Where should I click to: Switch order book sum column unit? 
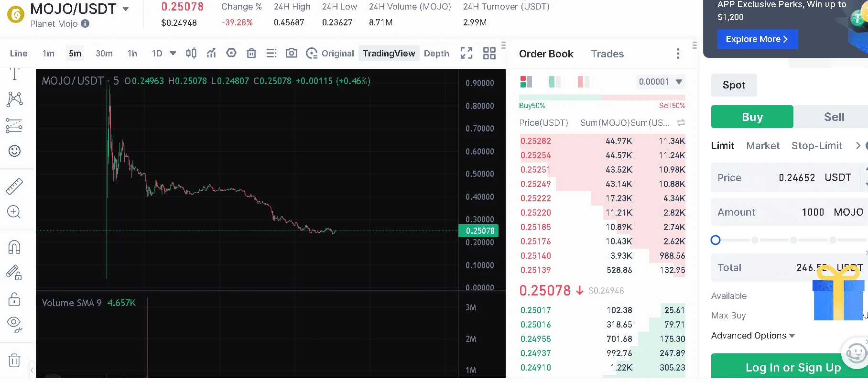click(x=681, y=123)
